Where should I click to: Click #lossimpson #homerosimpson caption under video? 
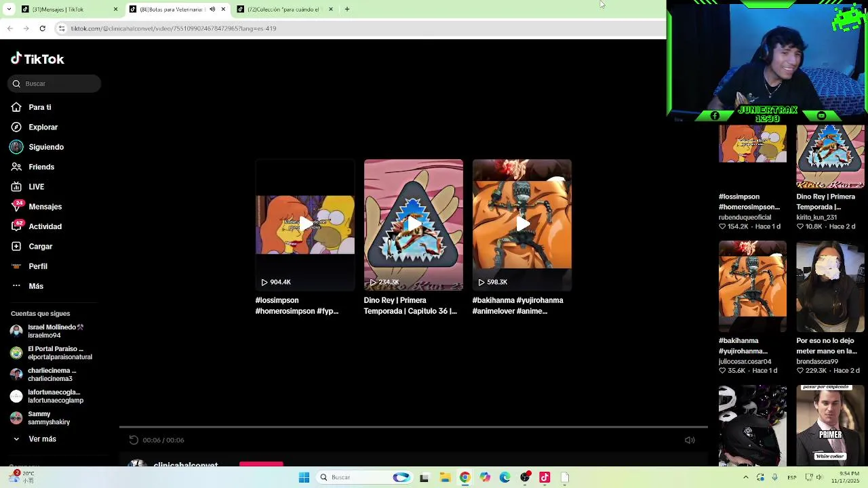[x=297, y=306]
